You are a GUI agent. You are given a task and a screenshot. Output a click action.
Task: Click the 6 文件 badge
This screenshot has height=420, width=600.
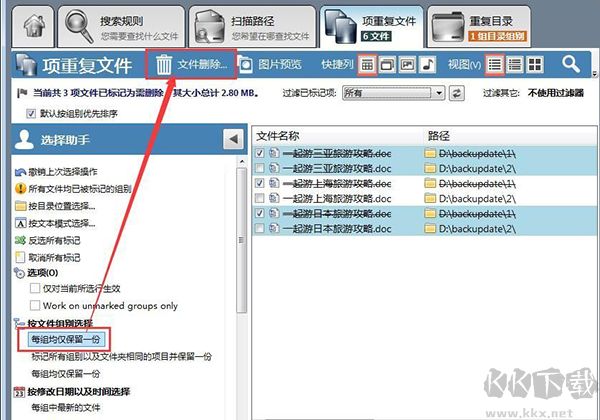point(376,36)
